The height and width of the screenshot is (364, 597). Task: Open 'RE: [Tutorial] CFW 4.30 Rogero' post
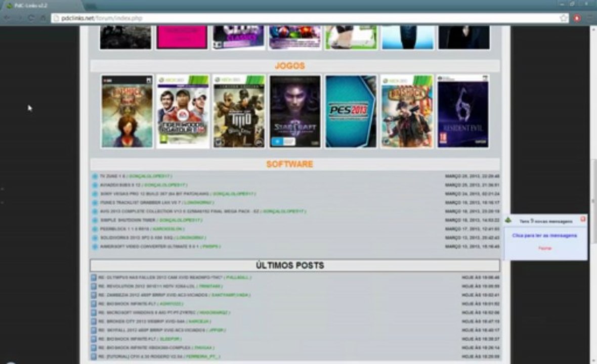point(141,356)
